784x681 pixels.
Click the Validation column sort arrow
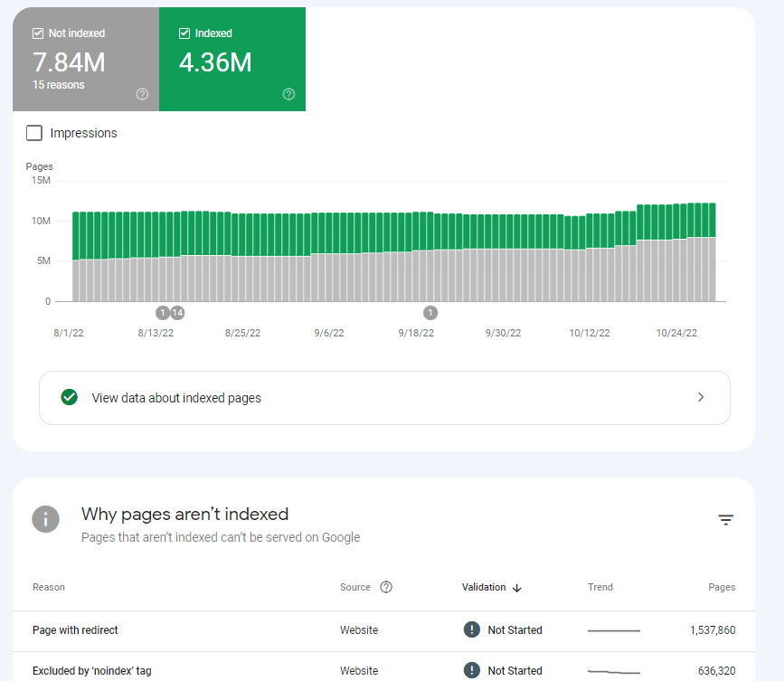pos(516,587)
